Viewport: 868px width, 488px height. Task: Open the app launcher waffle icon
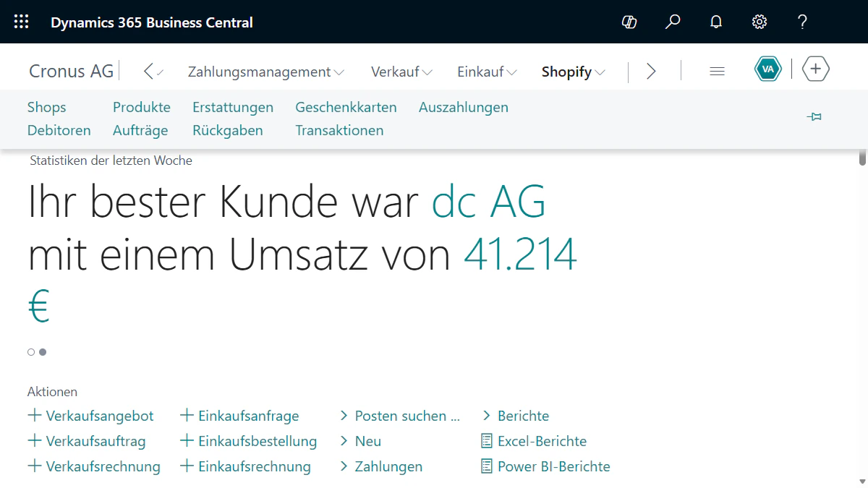tap(22, 22)
